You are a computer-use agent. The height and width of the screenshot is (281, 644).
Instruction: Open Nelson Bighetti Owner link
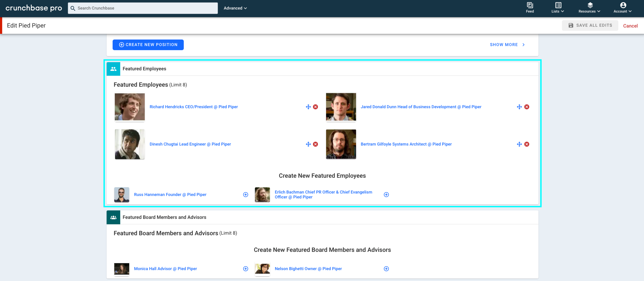click(308, 269)
